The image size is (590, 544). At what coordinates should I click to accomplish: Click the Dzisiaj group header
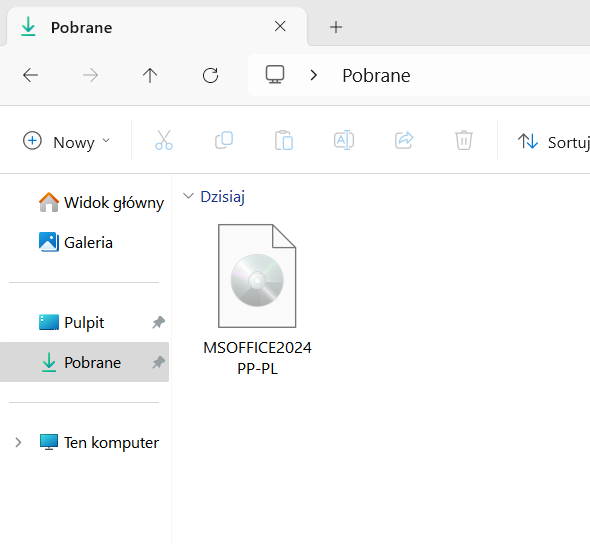point(222,197)
